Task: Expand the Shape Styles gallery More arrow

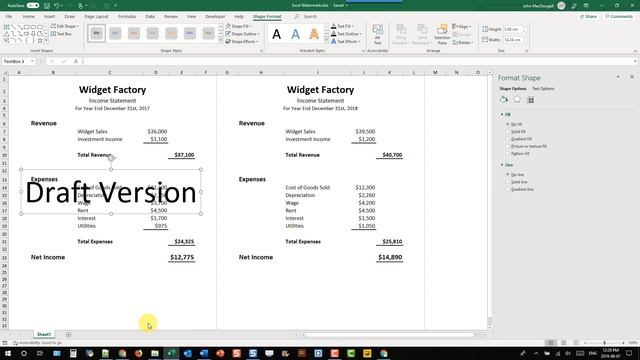Action: (x=221, y=41)
